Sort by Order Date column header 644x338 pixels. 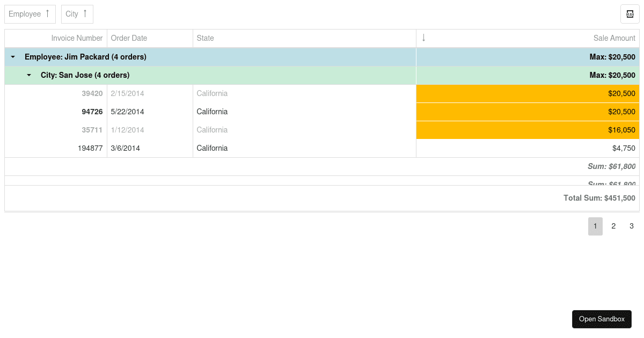(129, 38)
